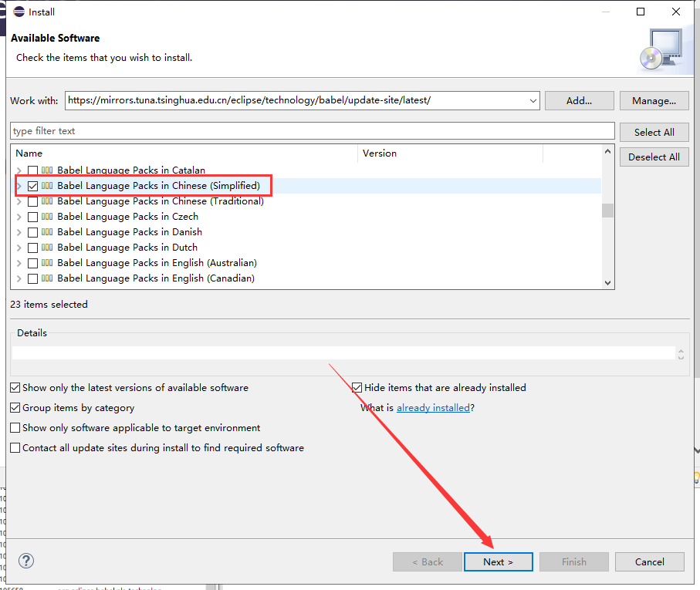Viewport: 700px width, 590px height.
Task: Click the software list scrollbar thumb
Action: point(607,211)
